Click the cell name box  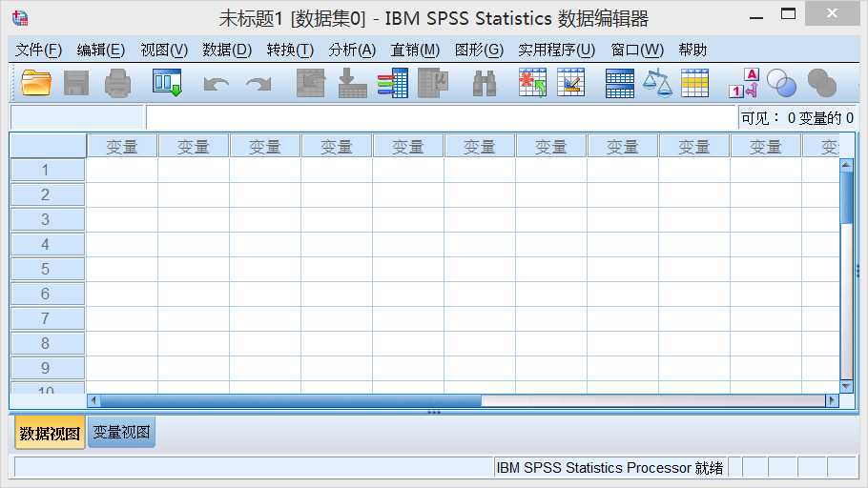(76, 116)
